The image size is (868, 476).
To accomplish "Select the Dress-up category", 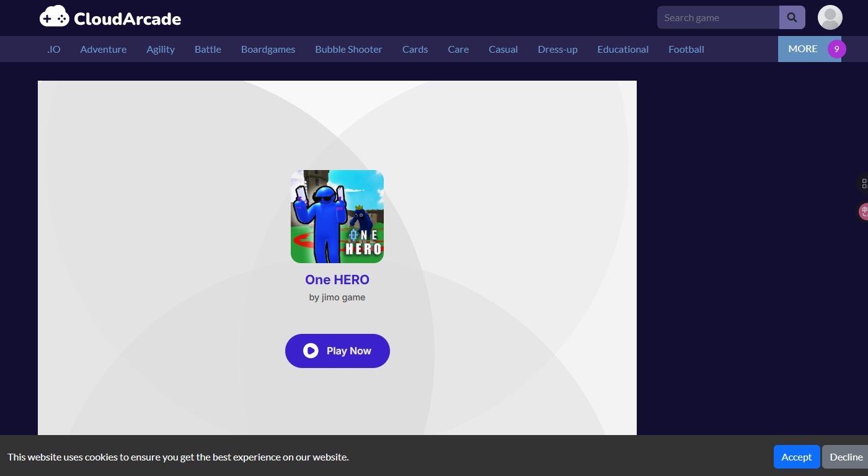I will [x=557, y=49].
